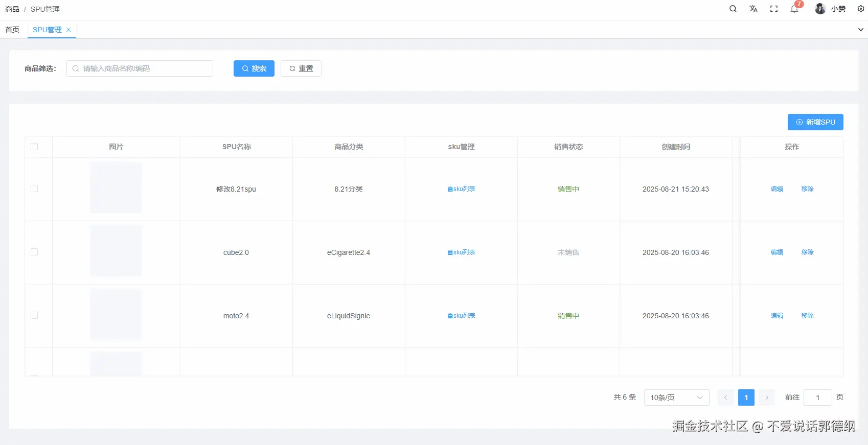Click the 未销售 status in cube2.0 row

pos(568,252)
